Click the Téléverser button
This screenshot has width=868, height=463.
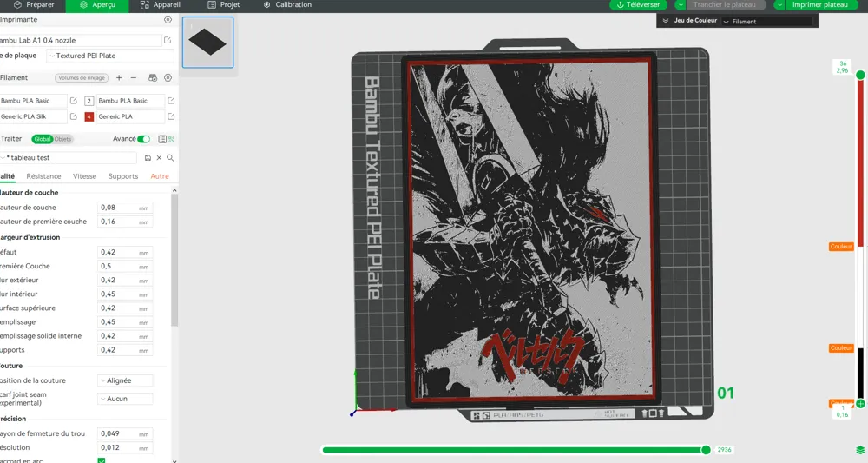(x=640, y=5)
